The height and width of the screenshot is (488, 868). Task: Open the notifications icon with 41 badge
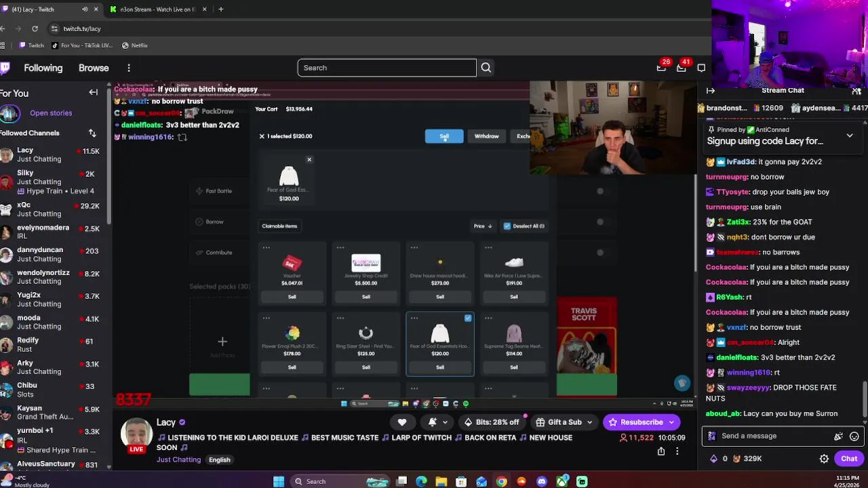(682, 67)
